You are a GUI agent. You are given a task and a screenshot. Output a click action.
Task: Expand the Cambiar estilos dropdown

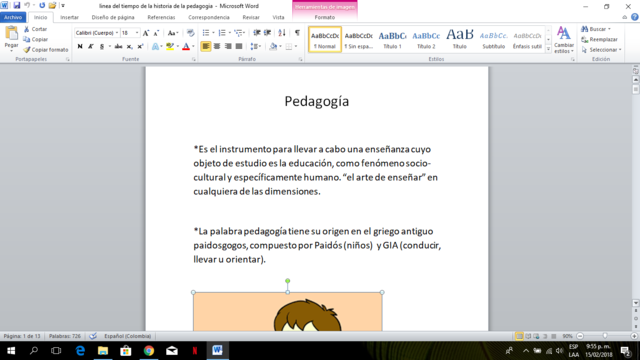(x=564, y=40)
